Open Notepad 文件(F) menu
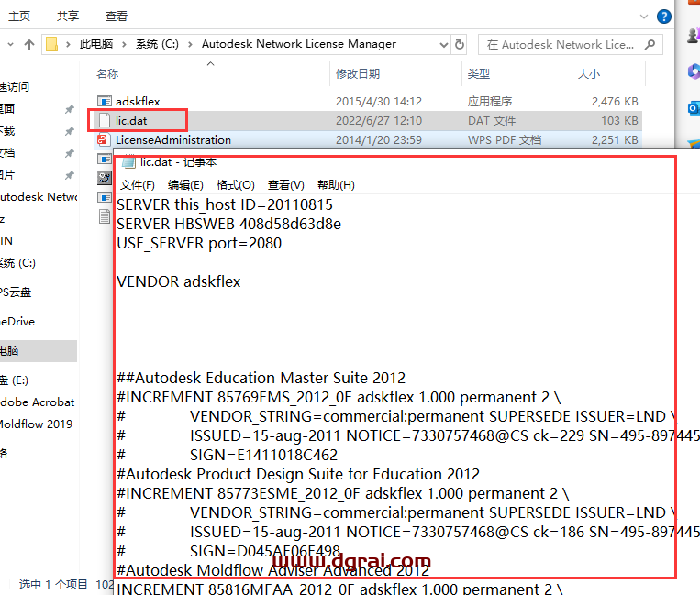Image resolution: width=700 pixels, height=595 pixels. (138, 184)
